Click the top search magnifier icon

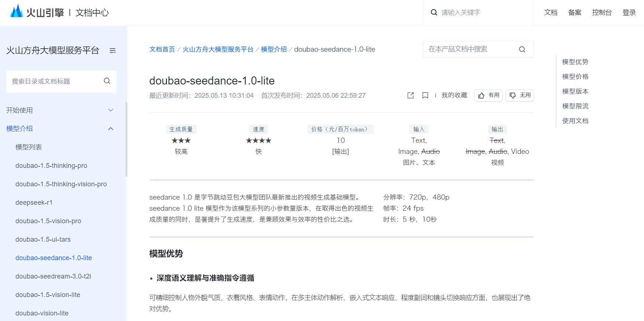point(434,12)
